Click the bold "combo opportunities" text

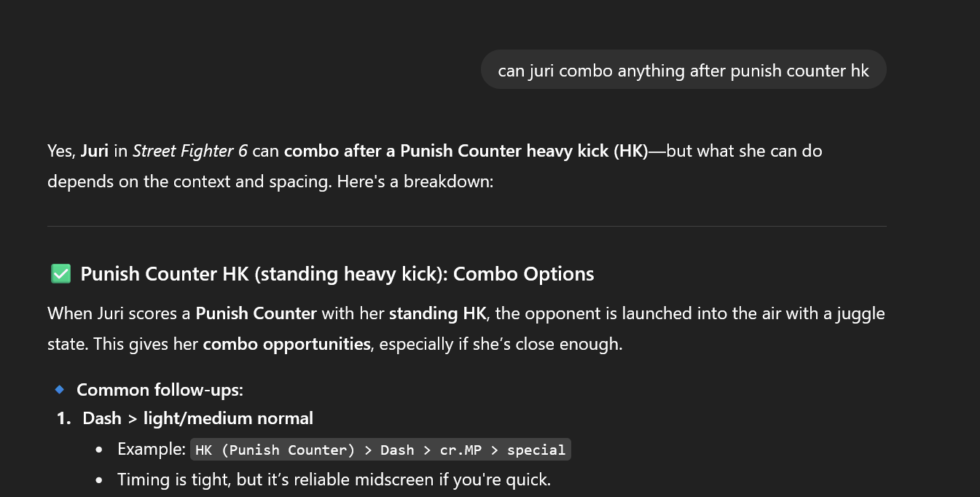pos(286,343)
